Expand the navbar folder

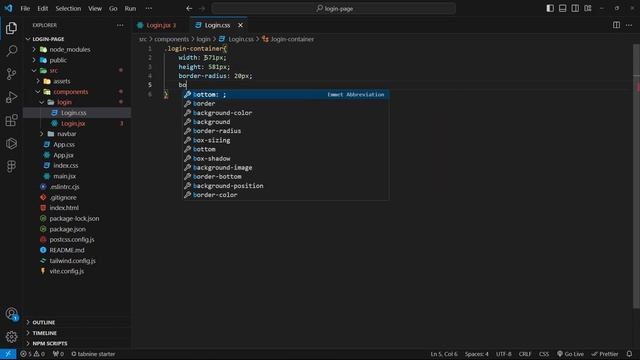click(78, 134)
